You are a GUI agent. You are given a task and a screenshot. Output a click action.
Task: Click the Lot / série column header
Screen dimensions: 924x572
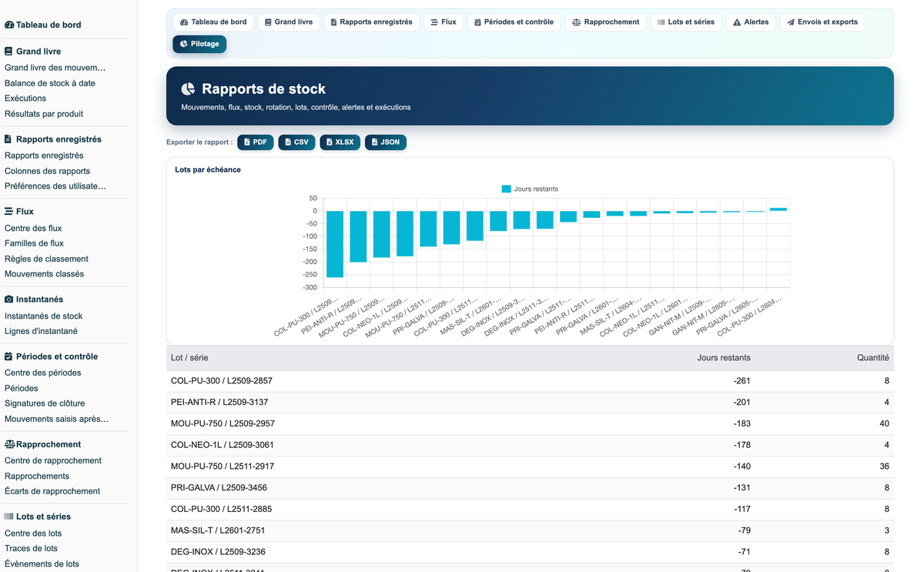pos(189,358)
